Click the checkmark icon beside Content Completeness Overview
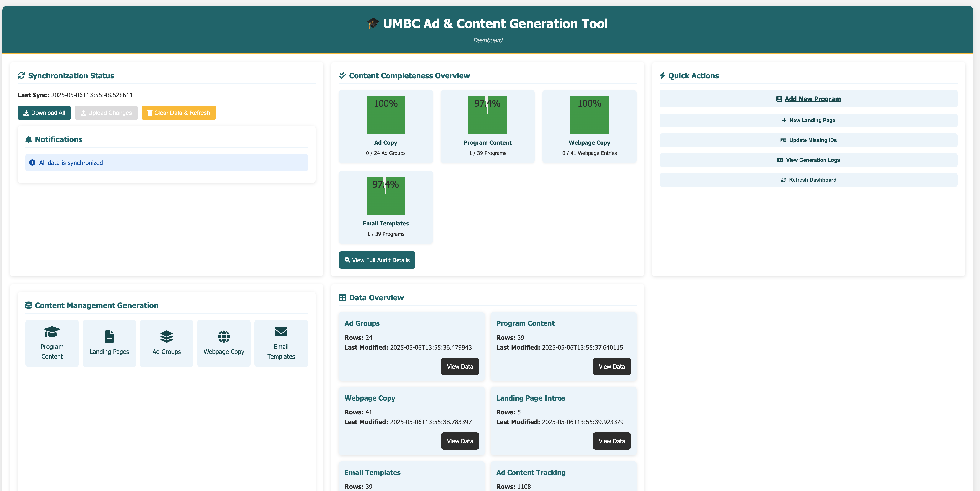The height and width of the screenshot is (491, 980). (342, 75)
